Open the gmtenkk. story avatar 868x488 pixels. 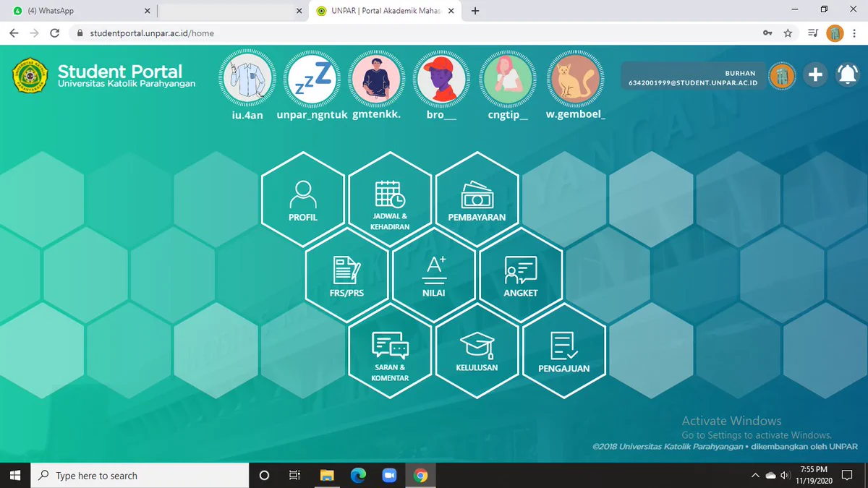tap(377, 78)
